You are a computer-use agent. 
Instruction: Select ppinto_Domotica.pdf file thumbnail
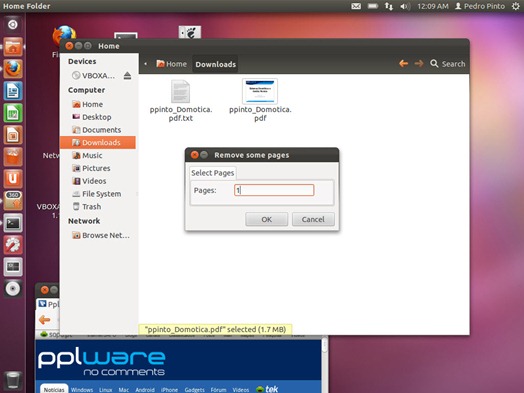[260, 92]
